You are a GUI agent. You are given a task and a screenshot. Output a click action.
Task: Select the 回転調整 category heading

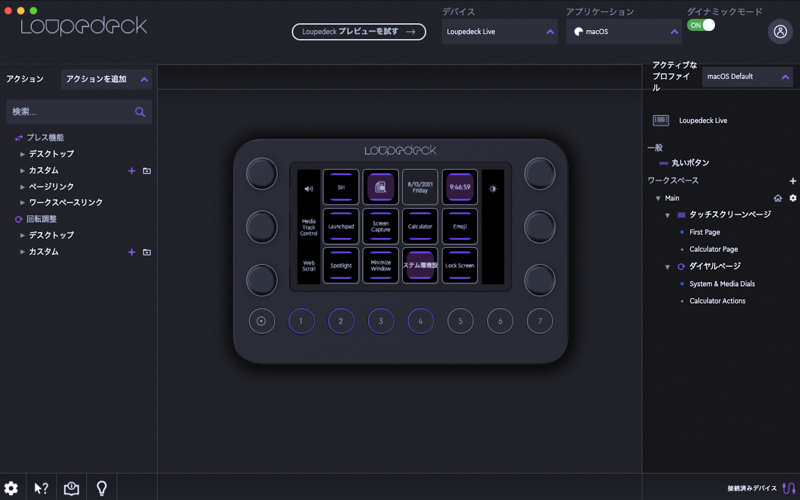pos(42,219)
